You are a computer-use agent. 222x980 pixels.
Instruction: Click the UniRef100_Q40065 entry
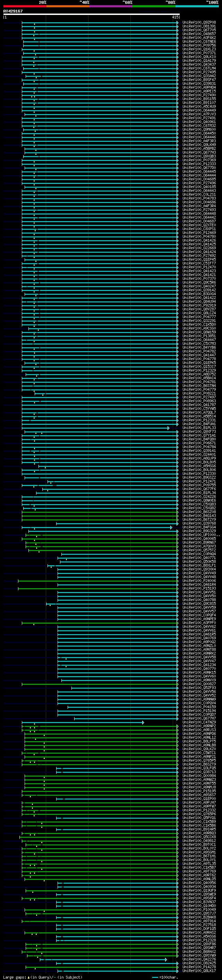pyautogui.click(x=199, y=538)
